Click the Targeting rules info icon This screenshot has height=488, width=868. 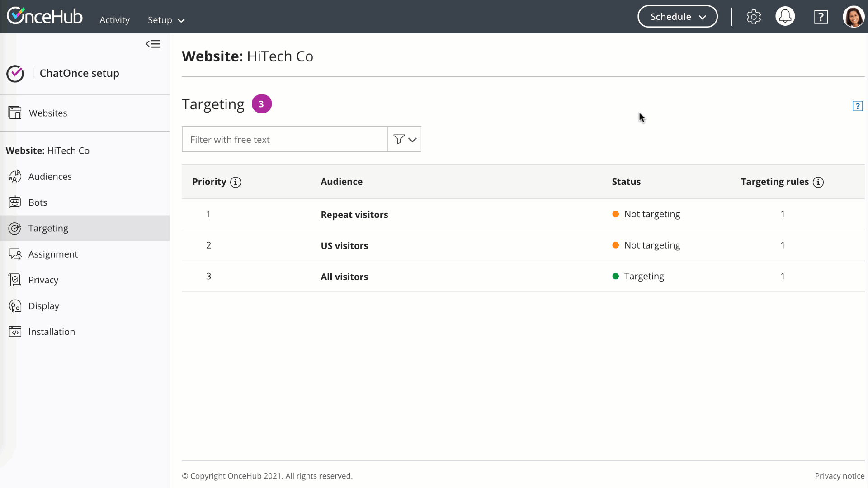point(818,182)
